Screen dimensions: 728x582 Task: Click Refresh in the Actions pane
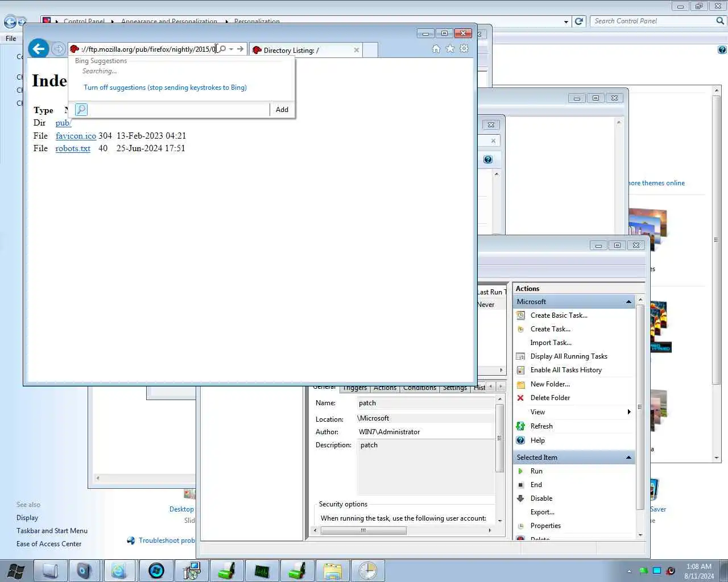(541, 426)
